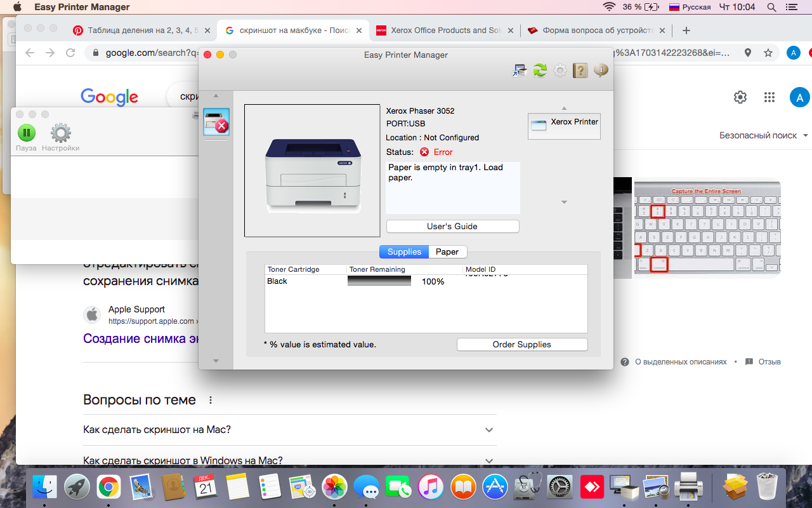Image resolution: width=812 pixels, height=508 pixels.
Task: Open the Вопросы по теме three-dot options
Action: (x=211, y=400)
